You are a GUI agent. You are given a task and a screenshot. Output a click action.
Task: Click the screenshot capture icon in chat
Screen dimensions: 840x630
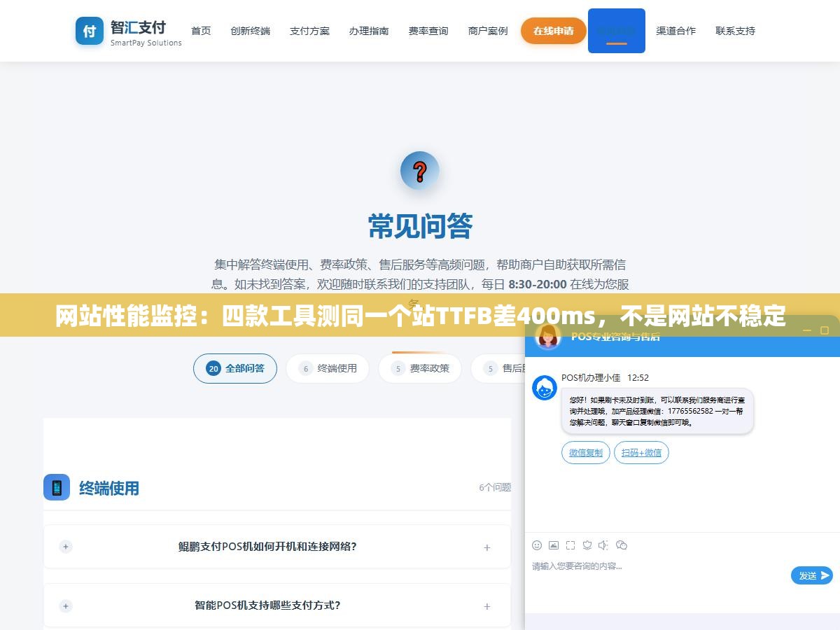pos(570,545)
